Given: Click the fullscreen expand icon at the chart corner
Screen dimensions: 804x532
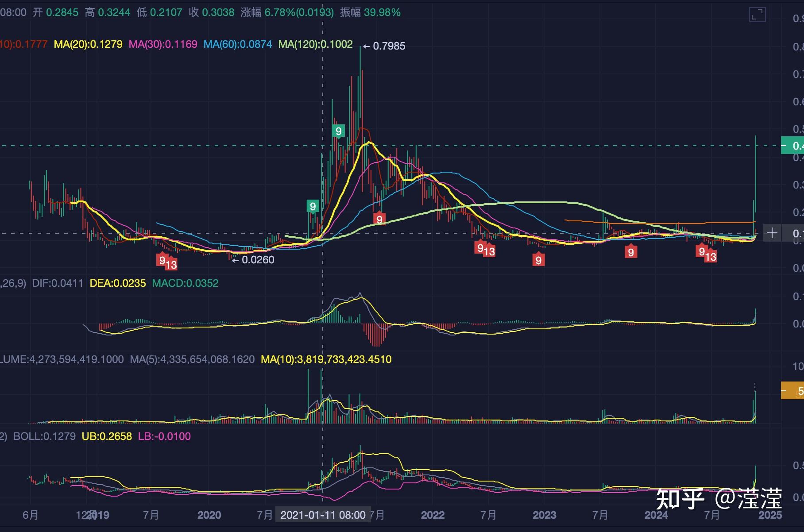Looking at the screenshot, I should coord(758,15).
